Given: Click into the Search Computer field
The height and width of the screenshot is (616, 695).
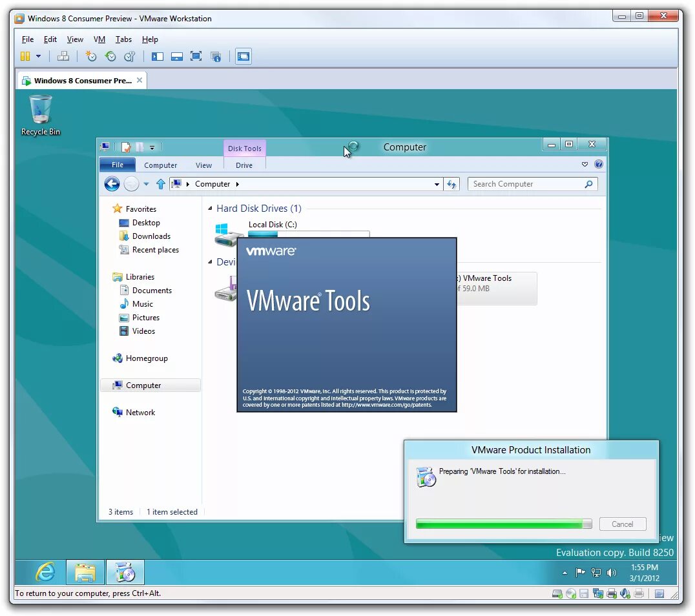Looking at the screenshot, I should 532,184.
